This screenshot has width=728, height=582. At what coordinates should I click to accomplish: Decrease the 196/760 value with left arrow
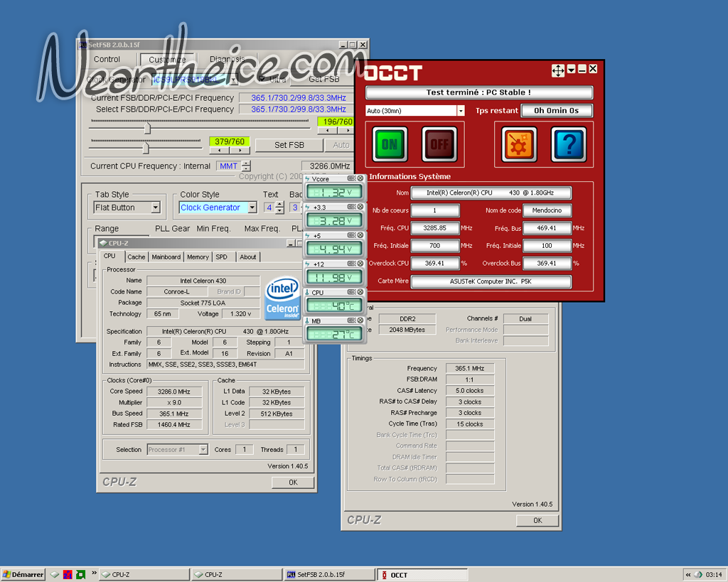point(327,131)
